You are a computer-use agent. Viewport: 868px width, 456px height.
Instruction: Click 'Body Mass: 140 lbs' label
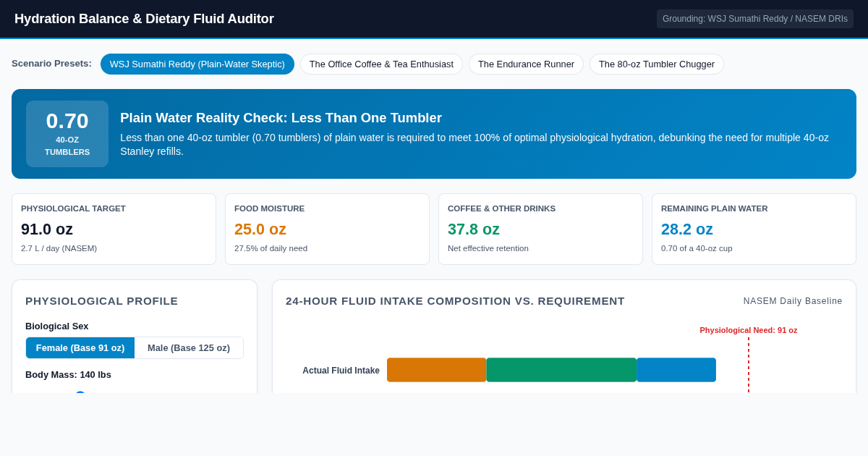(x=68, y=374)
